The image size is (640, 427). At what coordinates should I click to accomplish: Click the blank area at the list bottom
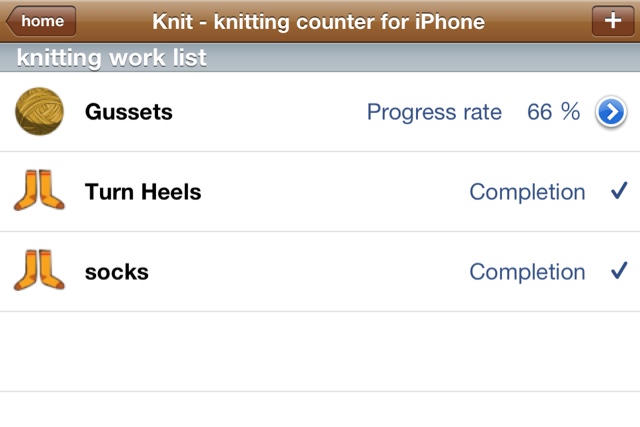[x=320, y=408]
